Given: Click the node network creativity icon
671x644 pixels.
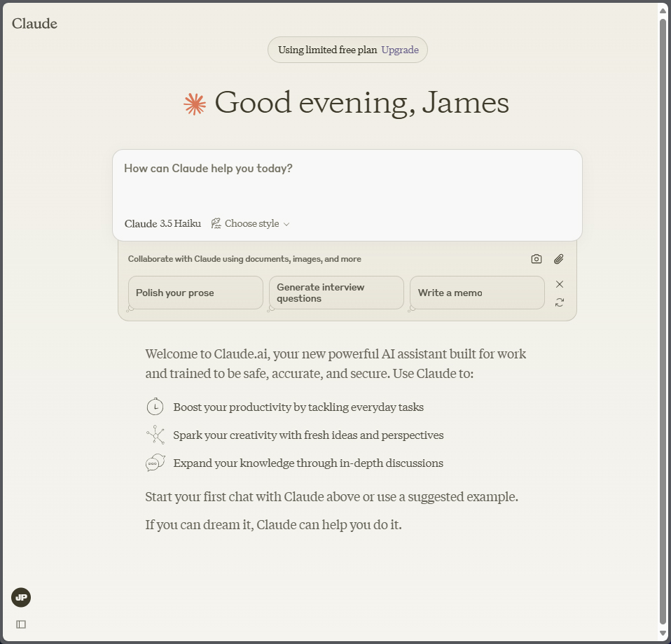Looking at the screenshot, I should [x=155, y=435].
